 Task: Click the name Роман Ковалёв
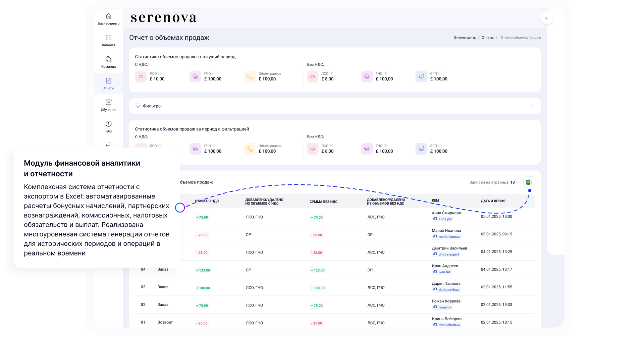pos(446,301)
